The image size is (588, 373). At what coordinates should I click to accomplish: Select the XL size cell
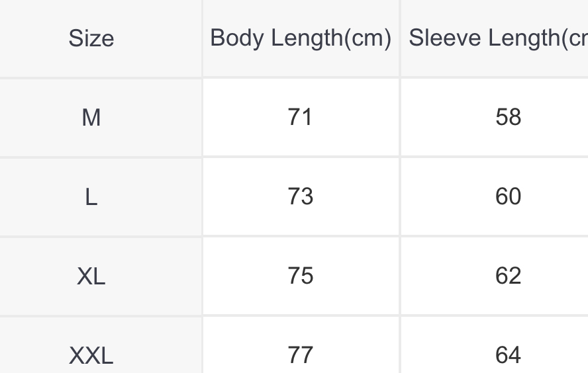[x=91, y=276]
